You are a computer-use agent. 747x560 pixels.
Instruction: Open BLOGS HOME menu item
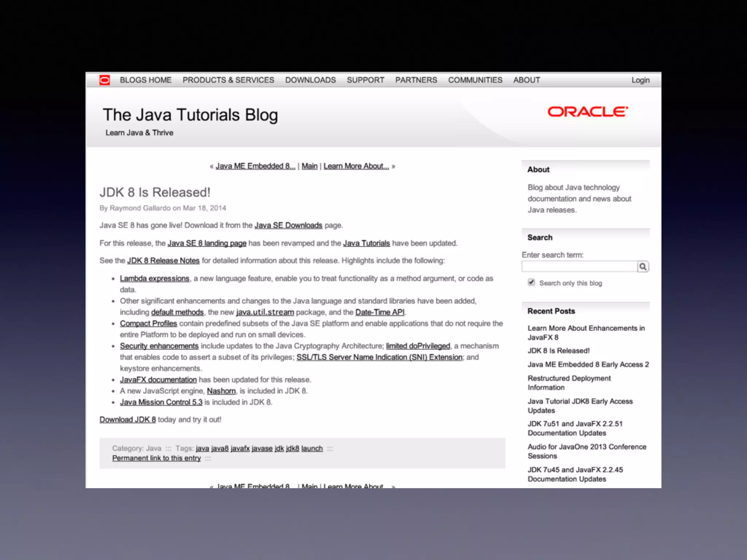click(146, 80)
